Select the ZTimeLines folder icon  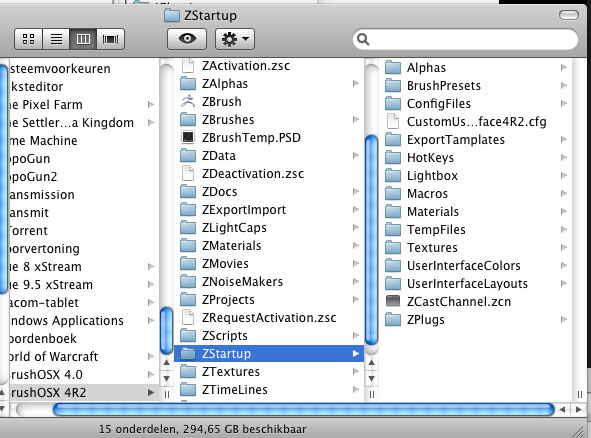(188, 390)
